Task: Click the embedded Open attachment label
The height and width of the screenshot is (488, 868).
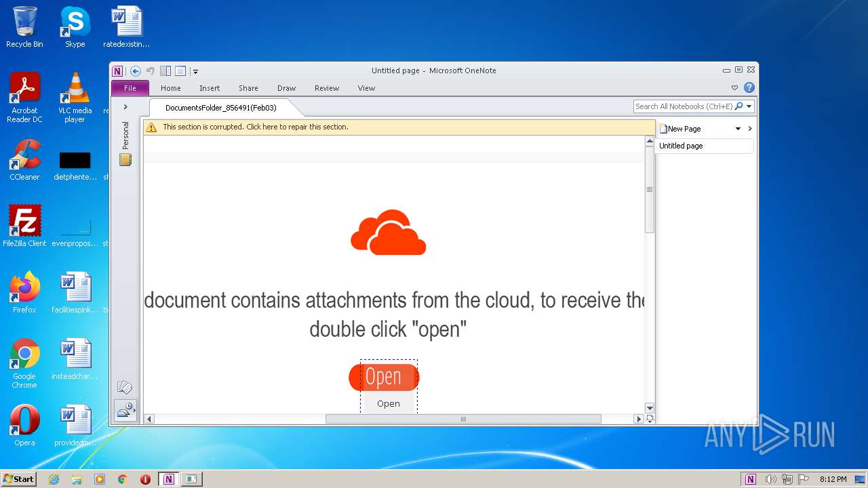Action: pyautogui.click(x=389, y=404)
